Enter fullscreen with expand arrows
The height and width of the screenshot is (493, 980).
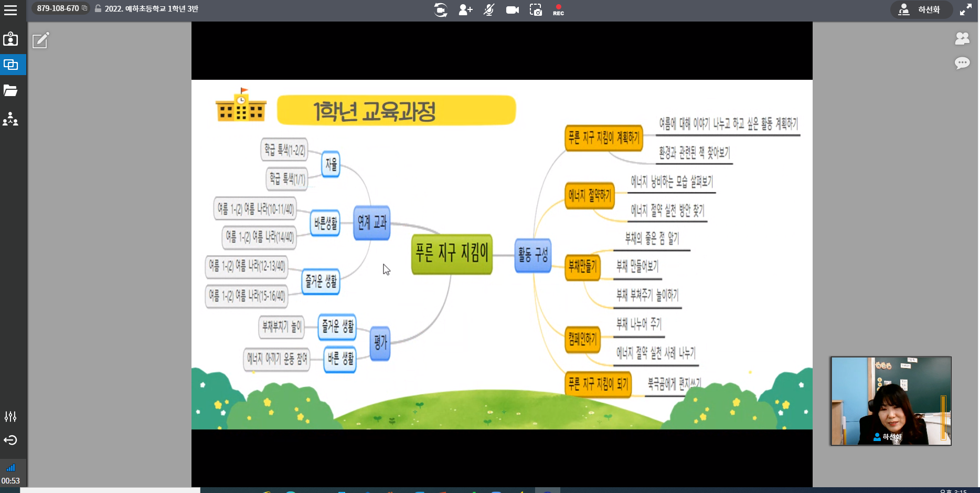click(966, 9)
